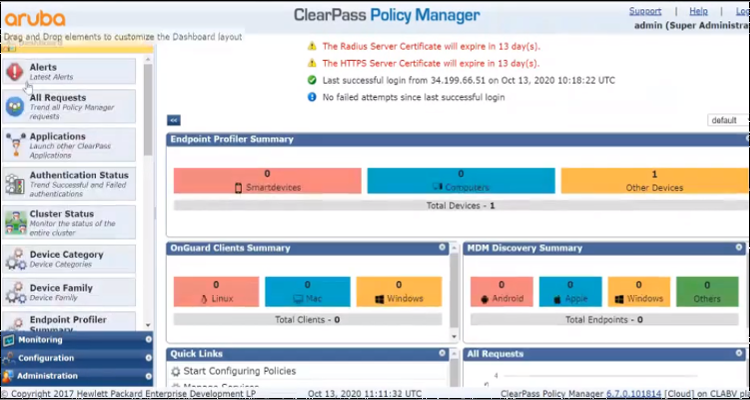Click the blue Computers count tile
Image resolution: width=750 pixels, height=400 pixels.
pos(461,181)
